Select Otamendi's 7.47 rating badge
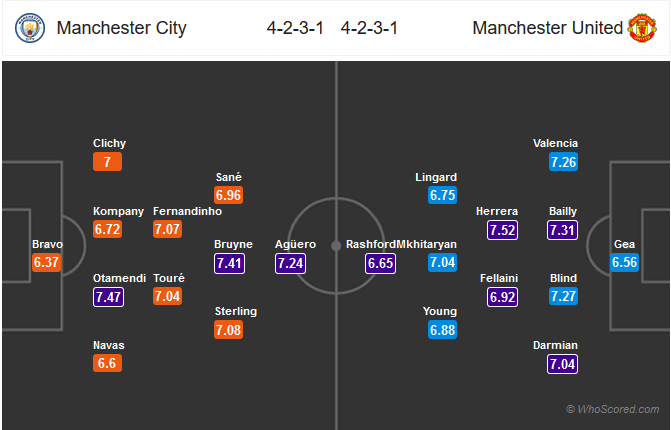 click(x=109, y=296)
